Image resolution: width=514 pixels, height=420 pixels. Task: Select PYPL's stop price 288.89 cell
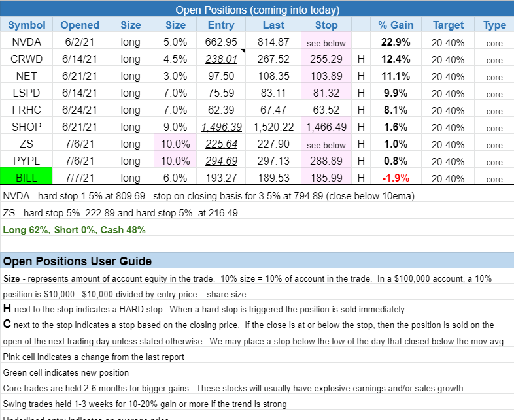coord(326,161)
